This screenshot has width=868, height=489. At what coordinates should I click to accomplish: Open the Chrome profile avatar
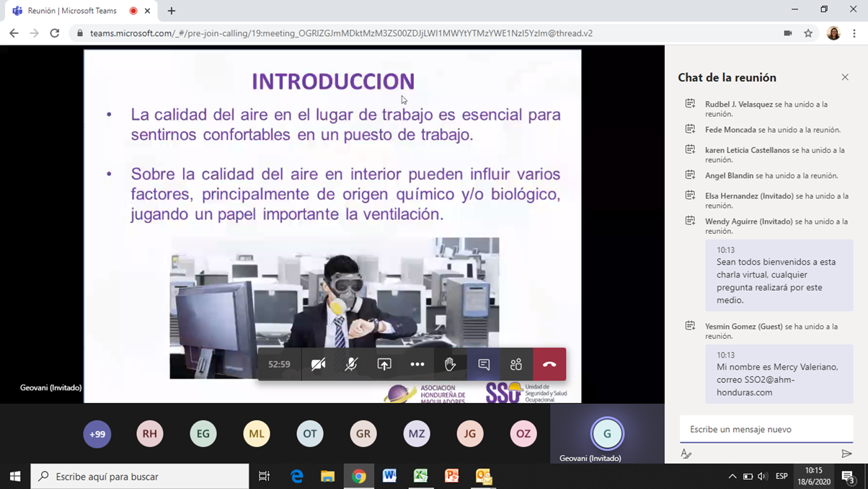[833, 33]
